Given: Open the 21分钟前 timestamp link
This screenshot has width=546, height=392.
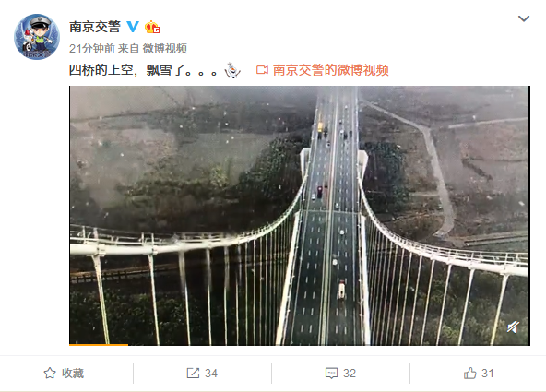Looking at the screenshot, I should (92, 48).
